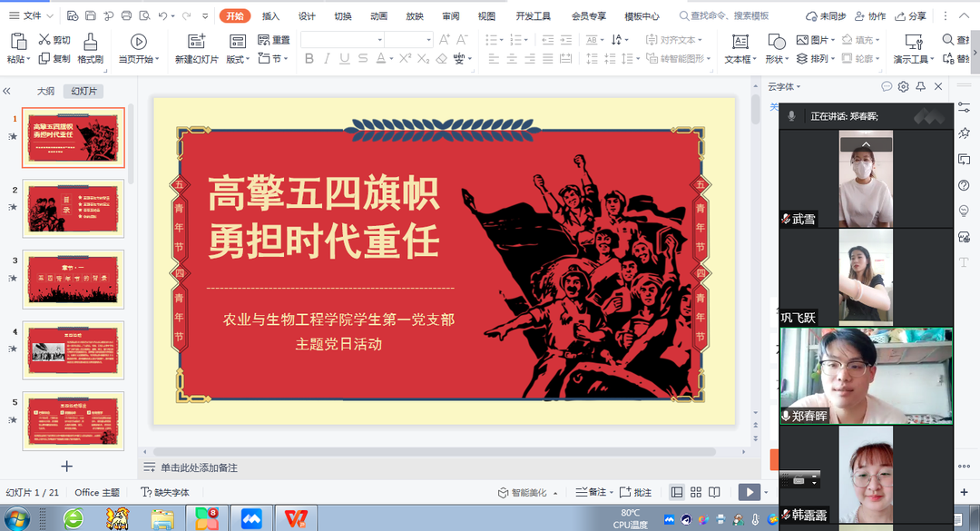980x531 pixels.
Task: Switch to Normal view in status bar
Action: 677,493
